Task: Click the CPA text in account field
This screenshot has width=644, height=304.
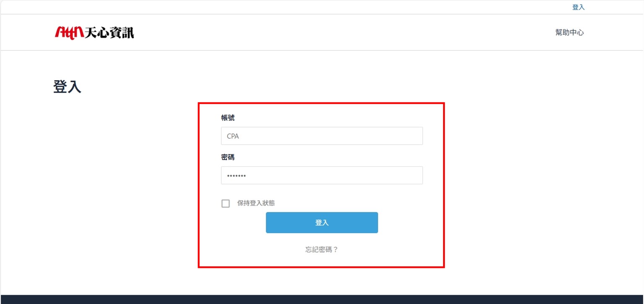Action: [233, 136]
